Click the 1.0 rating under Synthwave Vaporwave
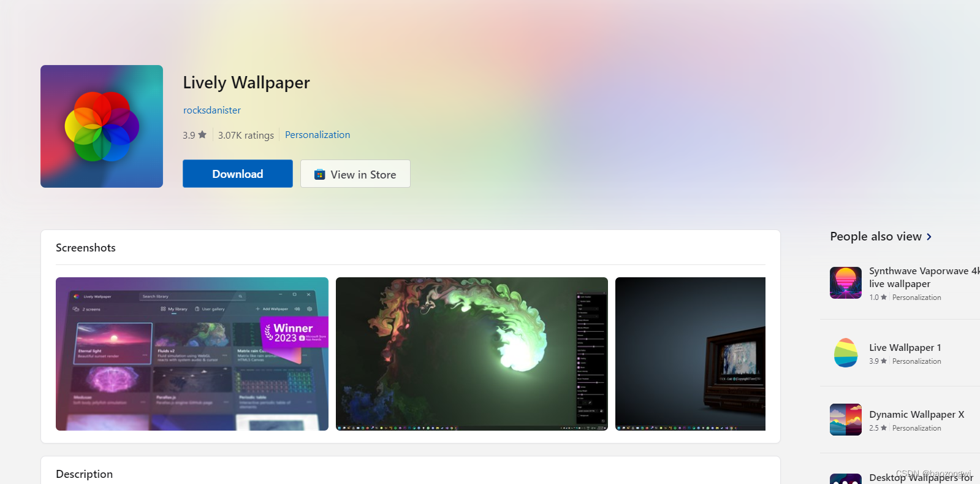Screen dimensions: 980x484 878,298
